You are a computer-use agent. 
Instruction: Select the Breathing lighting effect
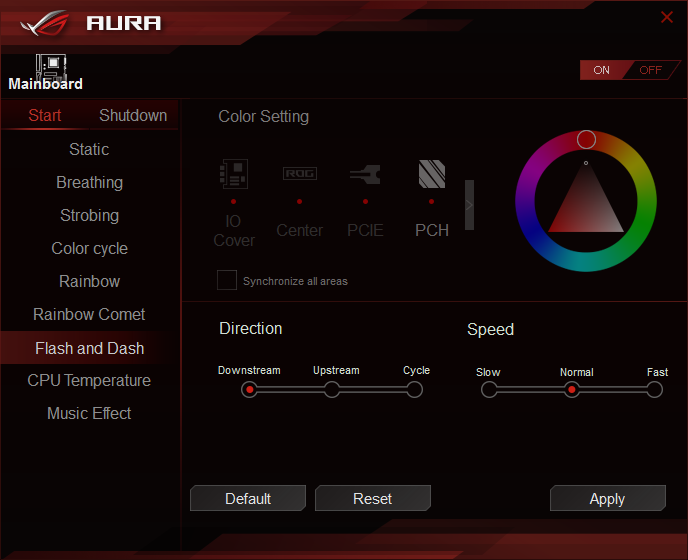click(x=89, y=182)
